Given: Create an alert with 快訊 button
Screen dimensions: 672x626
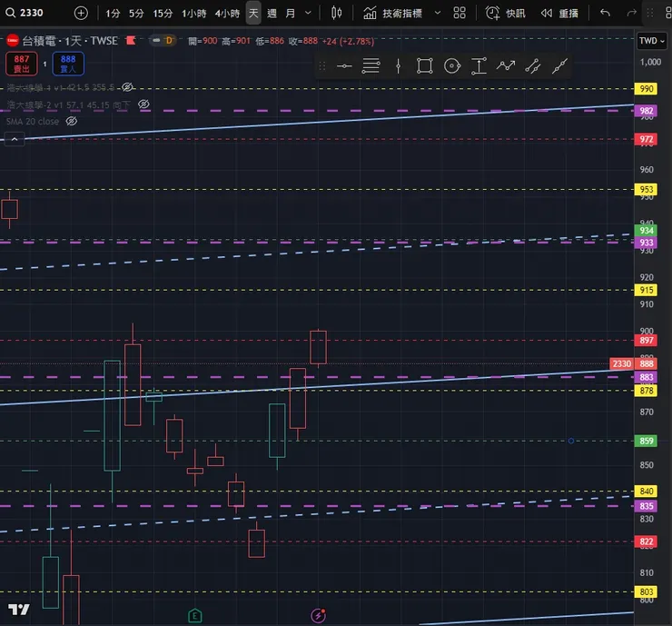Looking at the screenshot, I should click(x=505, y=14).
